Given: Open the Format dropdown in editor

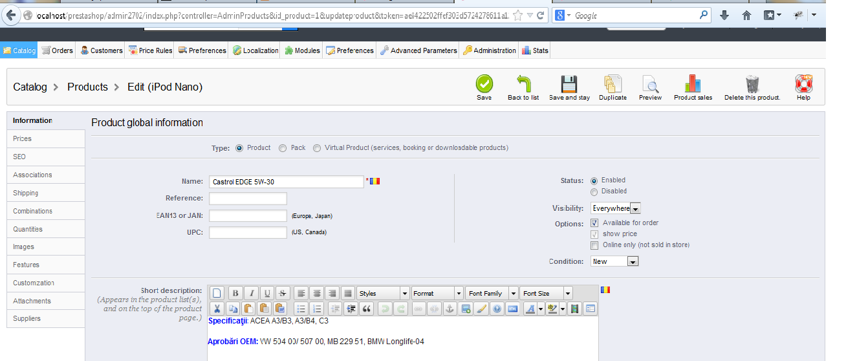Looking at the screenshot, I should tap(437, 293).
